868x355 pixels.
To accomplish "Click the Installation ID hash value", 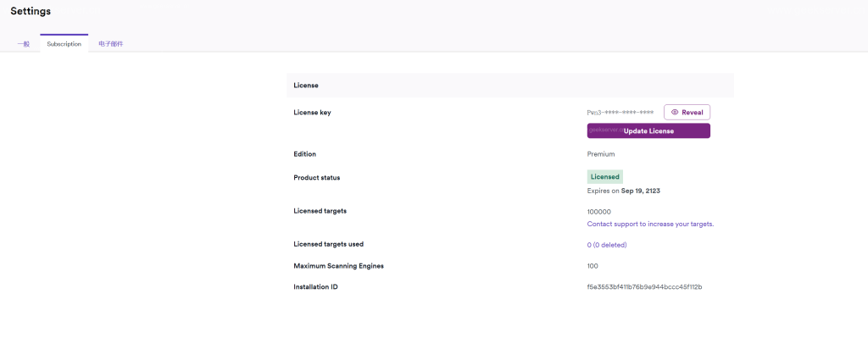I will pos(644,286).
